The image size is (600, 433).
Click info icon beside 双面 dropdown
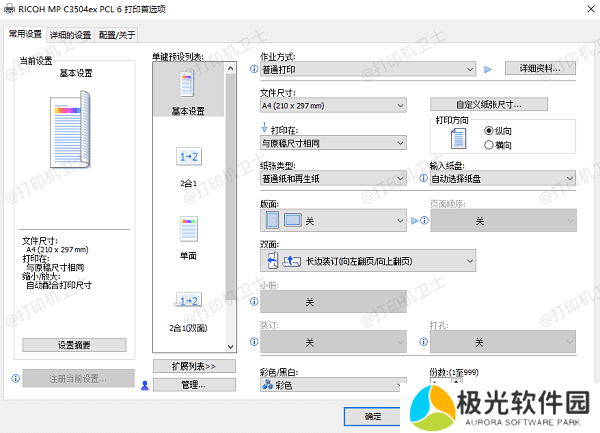(x=254, y=261)
